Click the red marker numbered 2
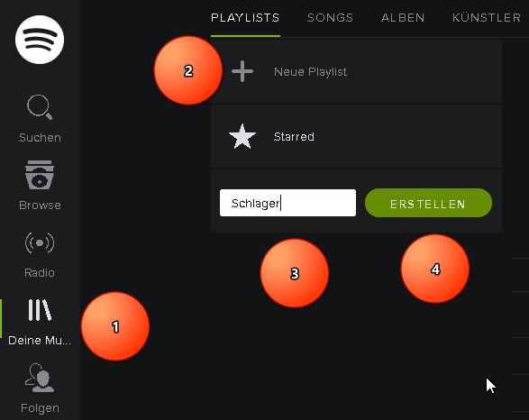 coord(188,71)
